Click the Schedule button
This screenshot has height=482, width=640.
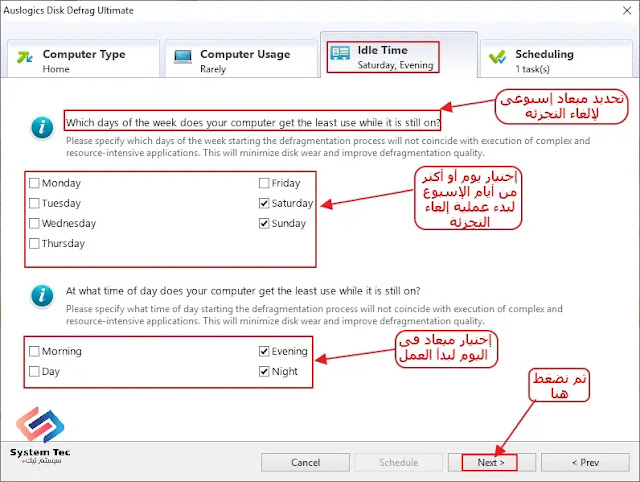pyautogui.click(x=398, y=462)
